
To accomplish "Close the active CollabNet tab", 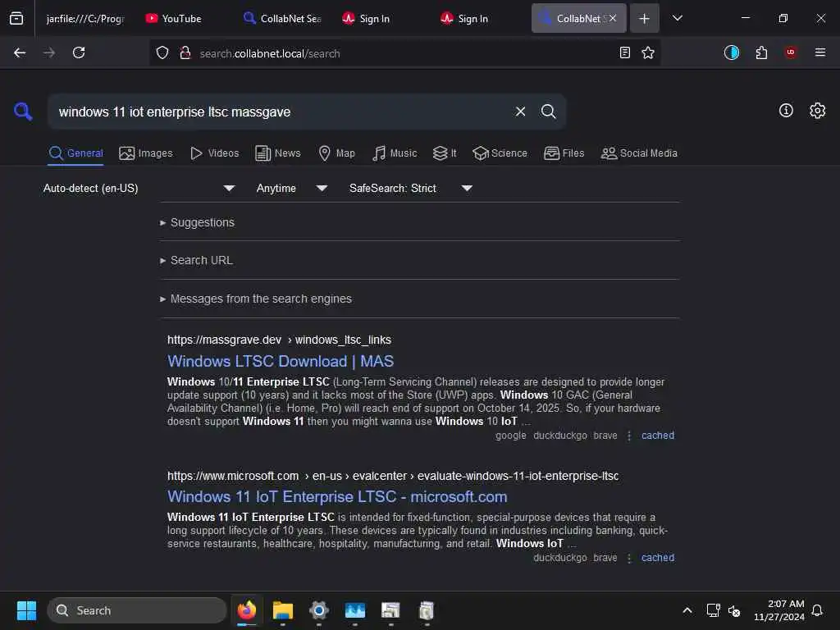I will click(612, 18).
